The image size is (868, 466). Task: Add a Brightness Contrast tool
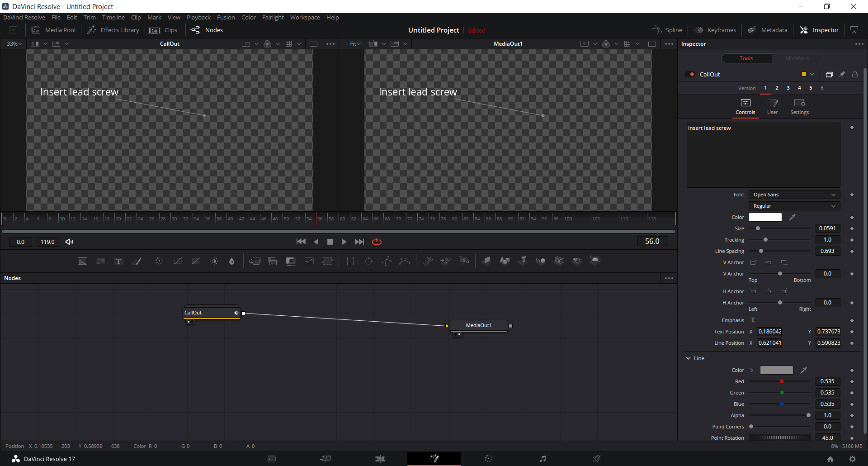[214, 261]
